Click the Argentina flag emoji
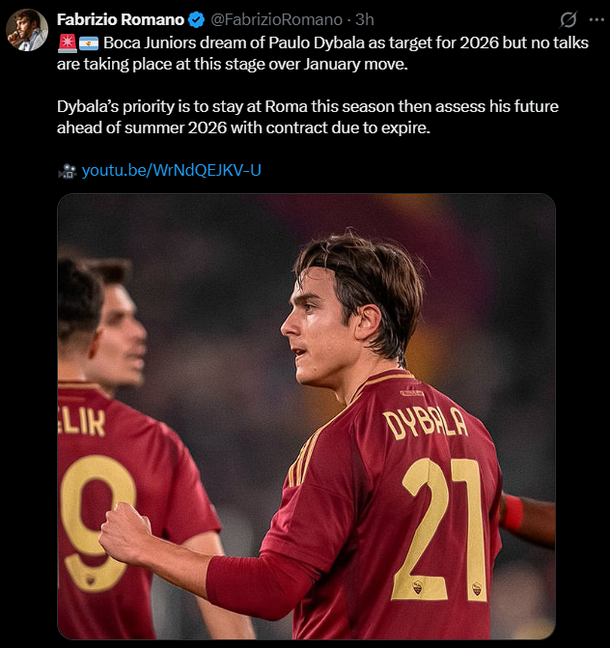 pos(89,43)
